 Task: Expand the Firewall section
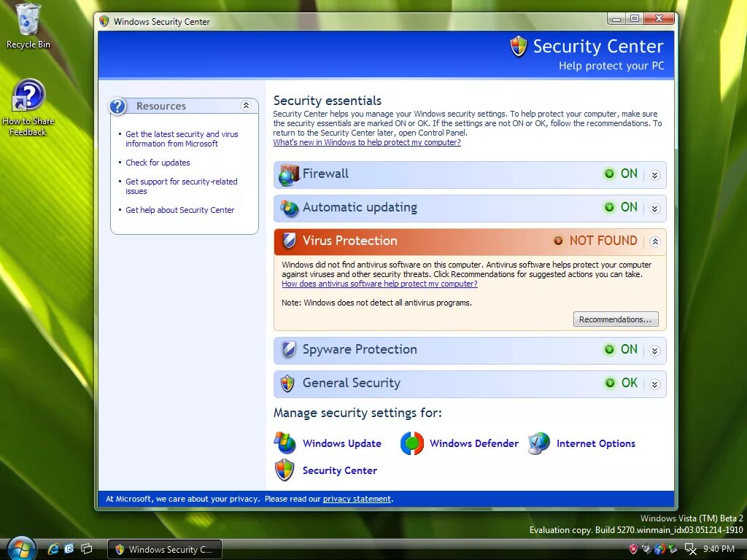point(654,175)
